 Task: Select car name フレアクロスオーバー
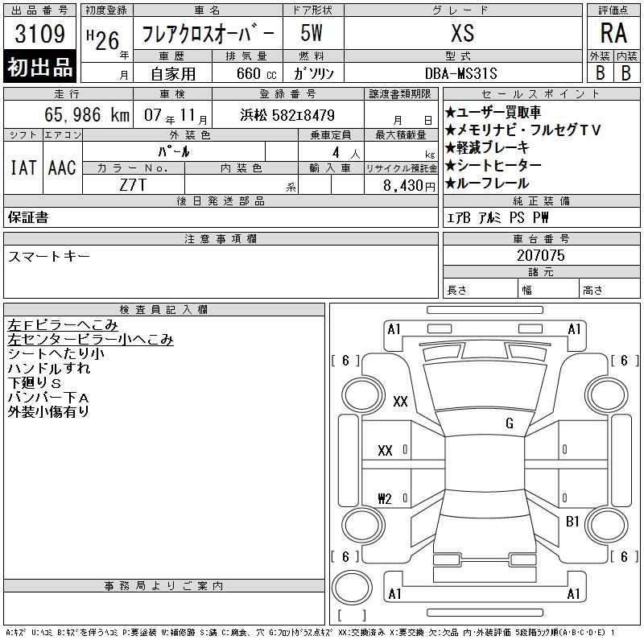pos(208,34)
